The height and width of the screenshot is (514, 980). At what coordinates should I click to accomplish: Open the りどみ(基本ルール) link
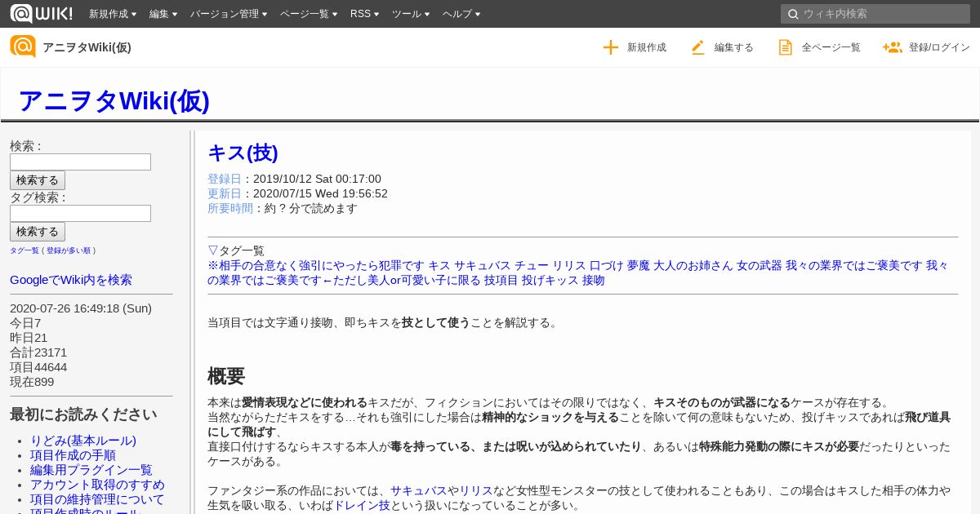pyautogui.click(x=83, y=441)
